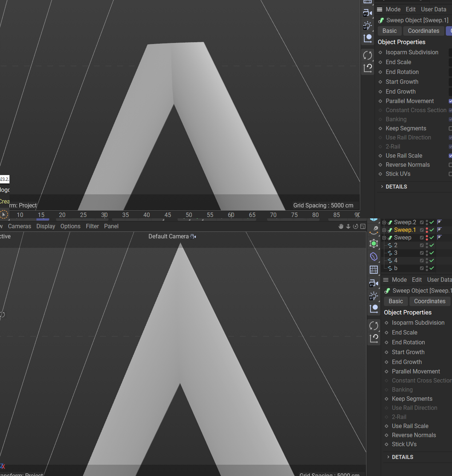Open Mode menu in upper Attribute panel
Viewport: 452px width, 476px height.
pyautogui.click(x=393, y=9)
